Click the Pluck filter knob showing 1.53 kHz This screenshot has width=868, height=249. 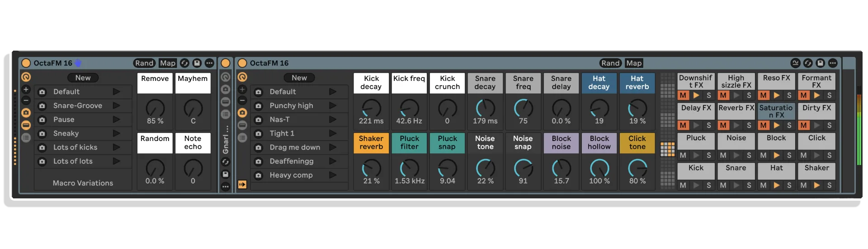(410, 169)
